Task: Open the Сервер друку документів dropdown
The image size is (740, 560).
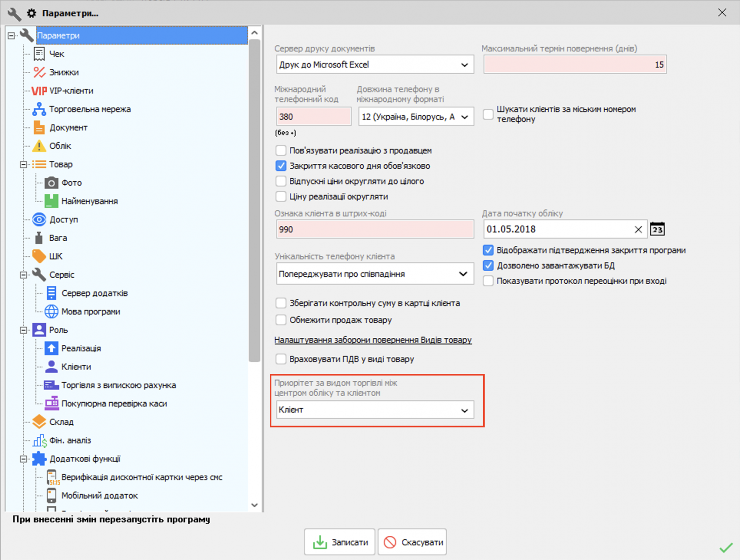Action: click(374, 65)
